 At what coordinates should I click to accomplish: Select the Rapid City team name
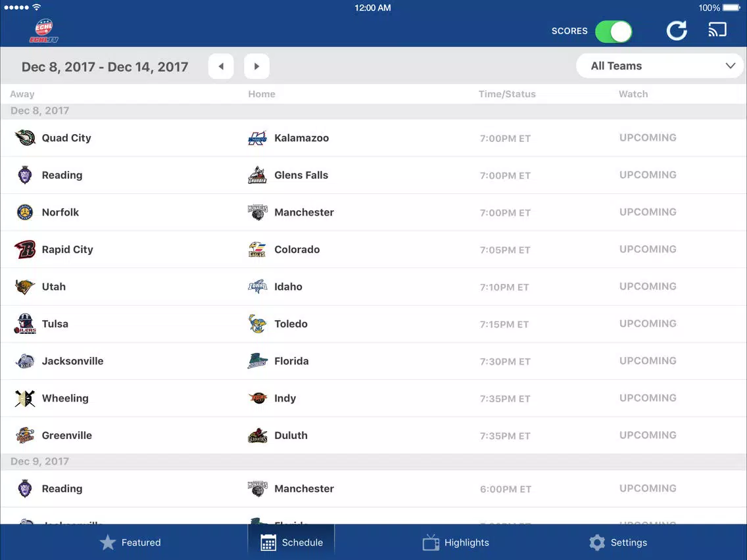tap(68, 250)
